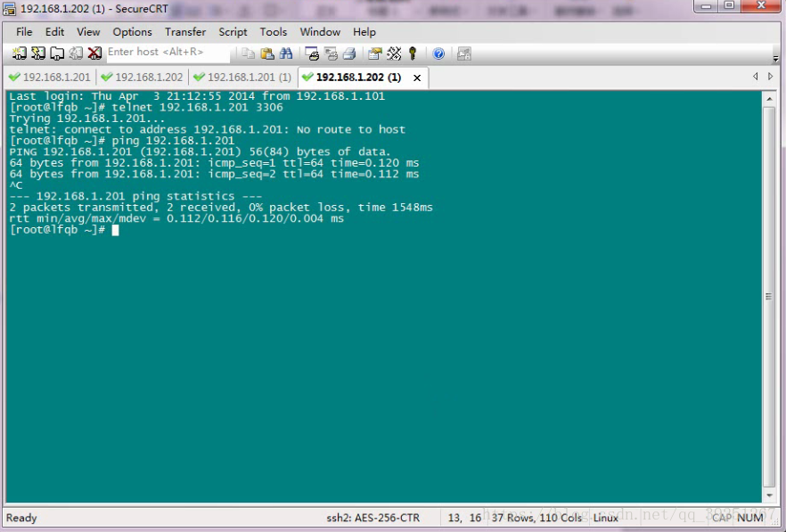The width and height of the screenshot is (786, 532).
Task: Click the Paste clipboard icon
Action: 267,53
